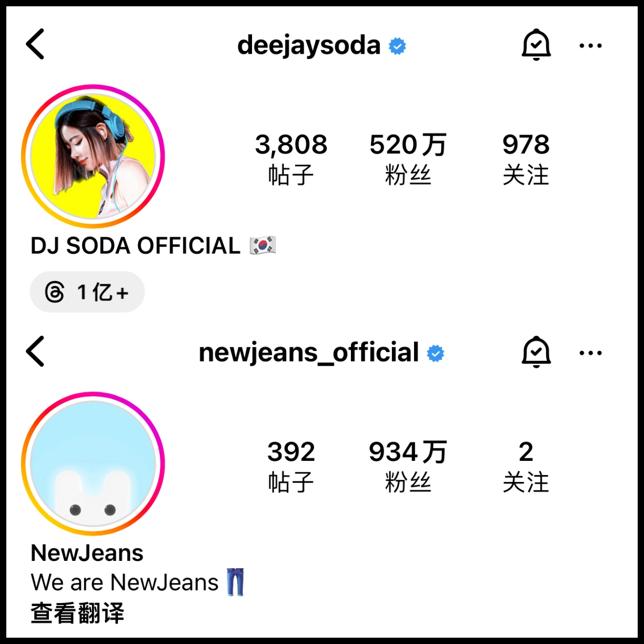Go back from the deejaysoda profile
The height and width of the screenshot is (644, 644).
(35, 45)
